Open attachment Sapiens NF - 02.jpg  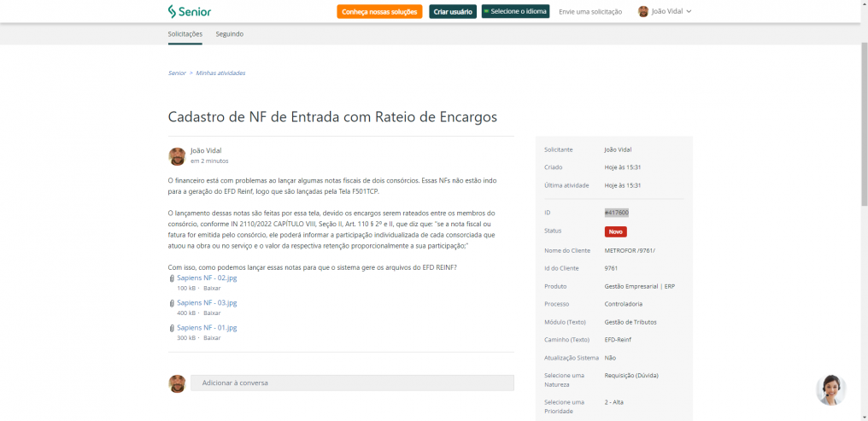pyautogui.click(x=207, y=278)
